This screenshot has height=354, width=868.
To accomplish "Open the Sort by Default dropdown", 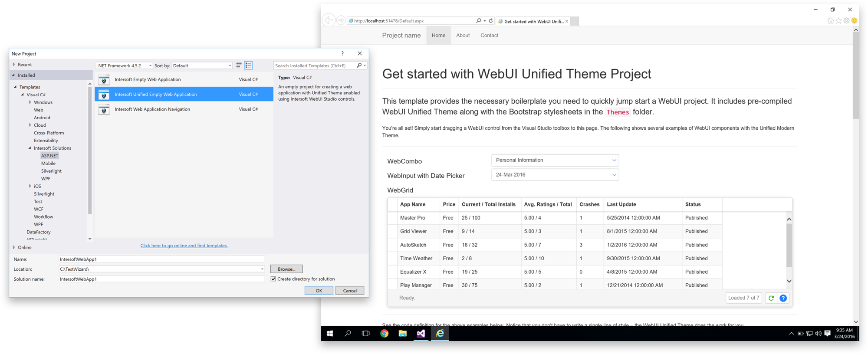I will tap(202, 66).
